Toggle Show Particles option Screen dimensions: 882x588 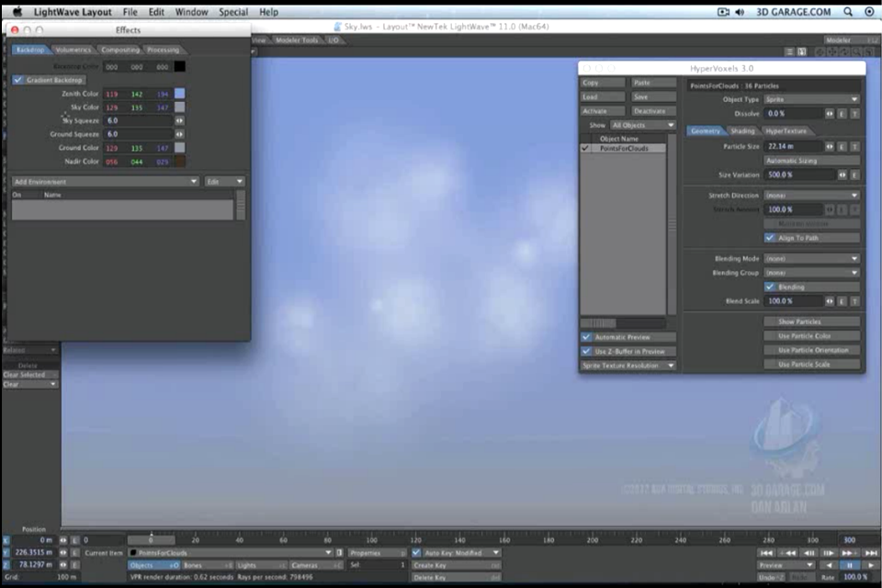[x=811, y=322]
